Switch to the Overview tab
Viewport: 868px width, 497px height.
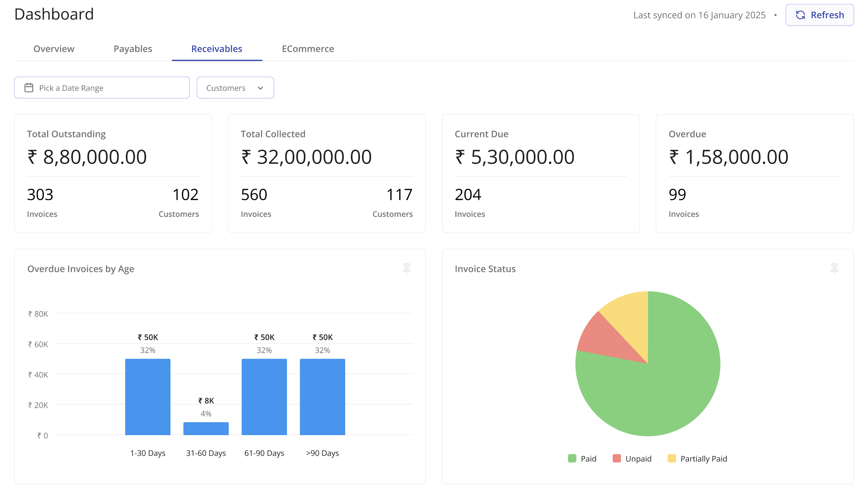pos(54,49)
